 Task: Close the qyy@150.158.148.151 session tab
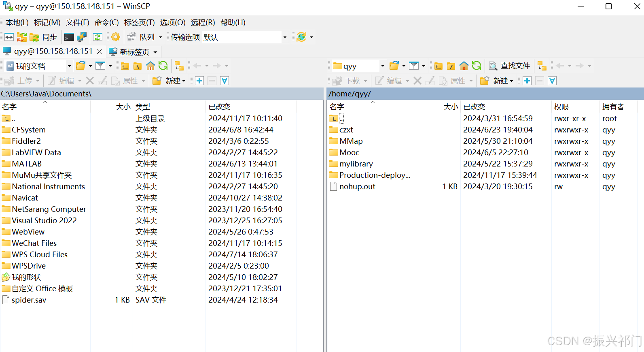pyautogui.click(x=99, y=51)
